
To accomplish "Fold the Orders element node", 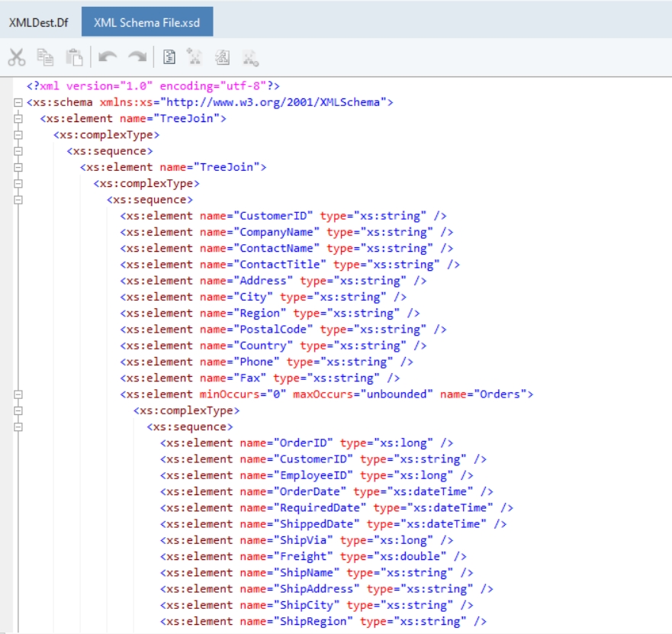I will coord(18,394).
